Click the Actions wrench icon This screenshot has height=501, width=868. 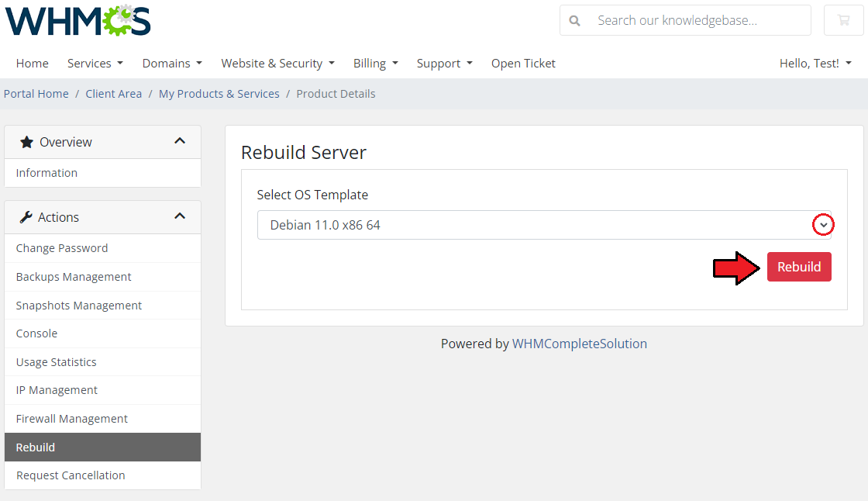tap(26, 217)
